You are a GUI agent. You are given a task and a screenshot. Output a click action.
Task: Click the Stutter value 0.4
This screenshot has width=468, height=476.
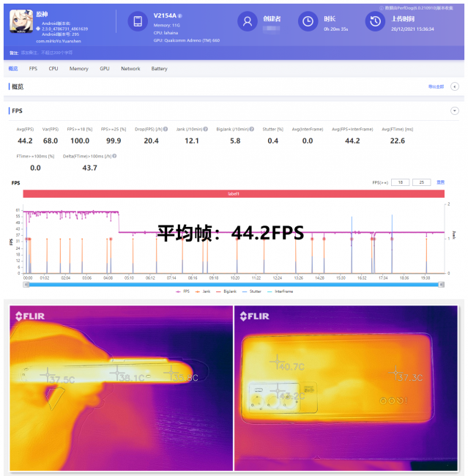(272, 141)
